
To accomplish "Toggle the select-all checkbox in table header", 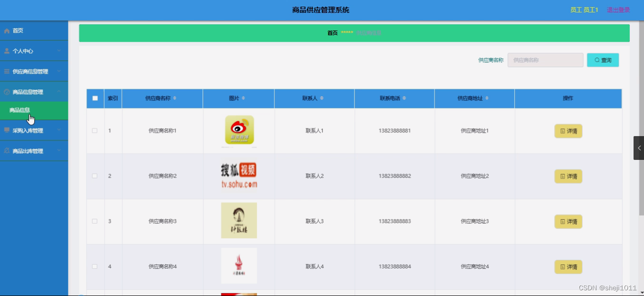I will (95, 98).
